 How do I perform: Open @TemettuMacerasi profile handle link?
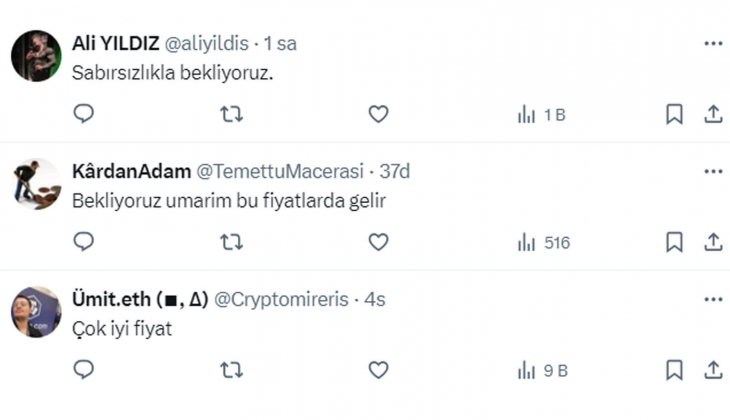[x=286, y=172]
